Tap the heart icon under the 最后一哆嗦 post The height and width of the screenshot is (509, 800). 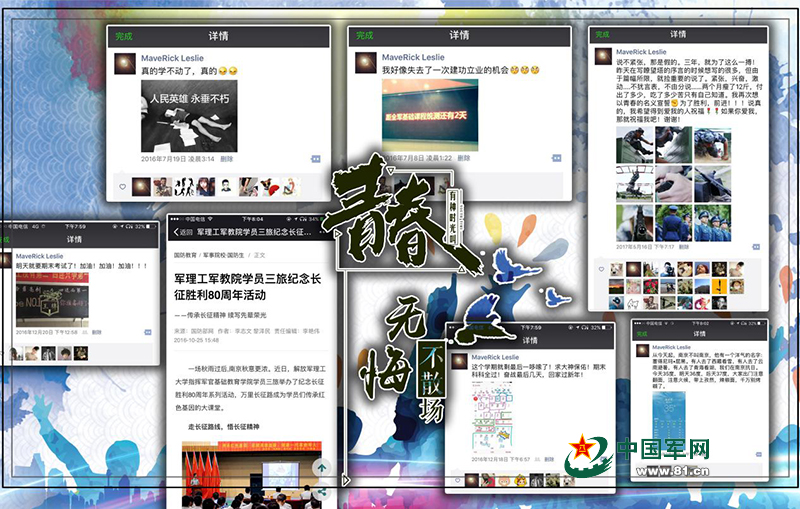pos(457,480)
